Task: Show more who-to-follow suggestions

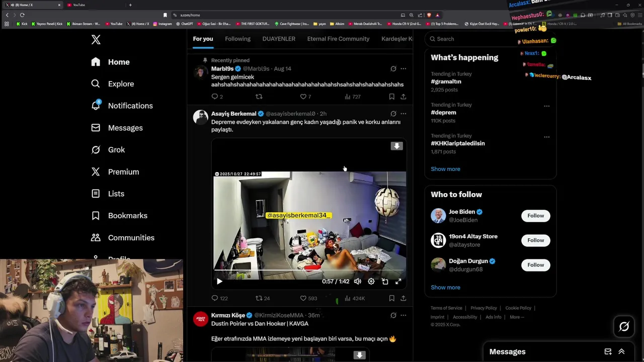Action: click(445, 288)
